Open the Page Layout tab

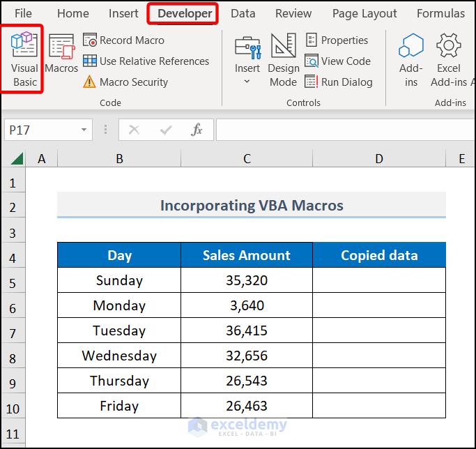364,13
